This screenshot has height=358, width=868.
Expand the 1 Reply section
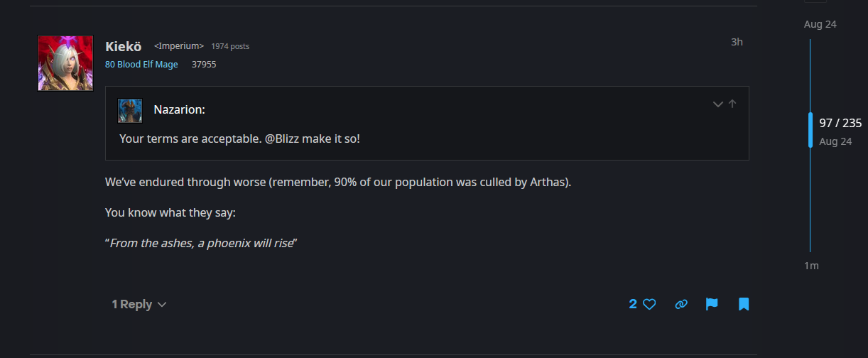pyautogui.click(x=139, y=304)
